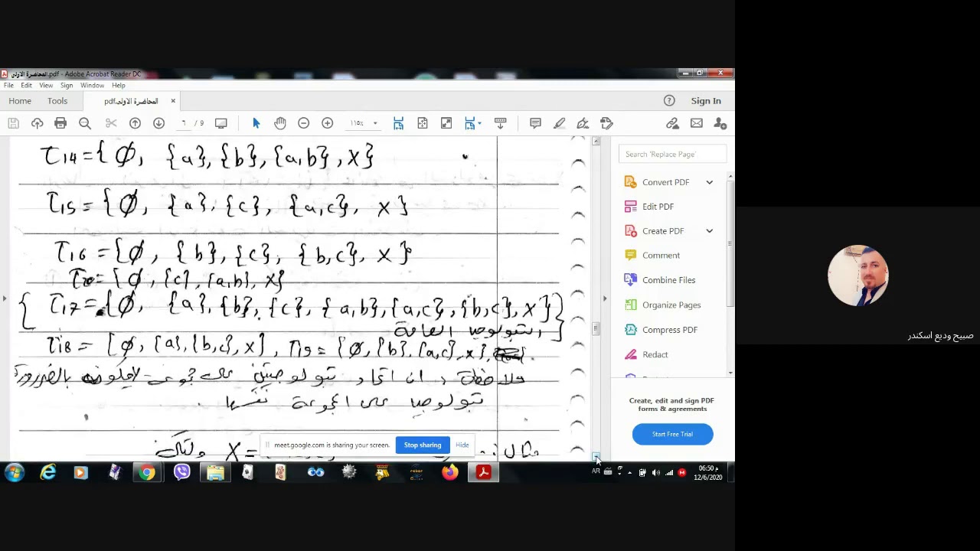
Task: Select the Hand pan tool
Action: pyautogui.click(x=280, y=123)
